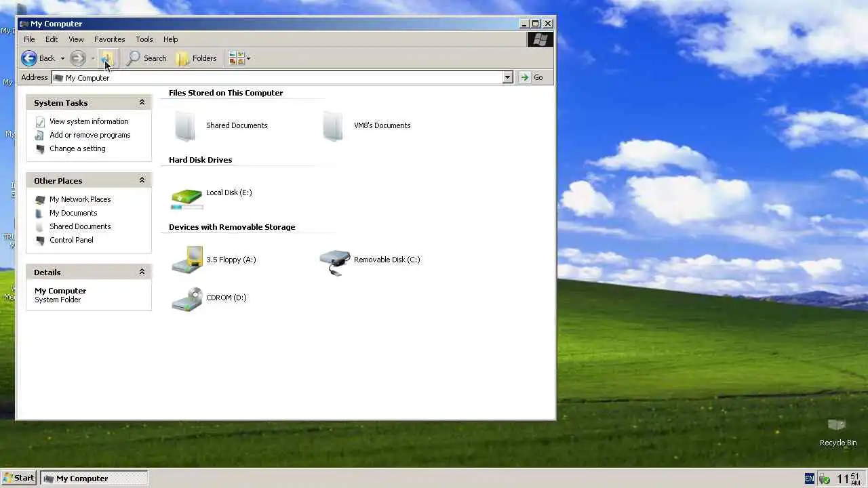Click the EN language indicator
This screenshot has height=488, width=868.
pyautogui.click(x=809, y=479)
